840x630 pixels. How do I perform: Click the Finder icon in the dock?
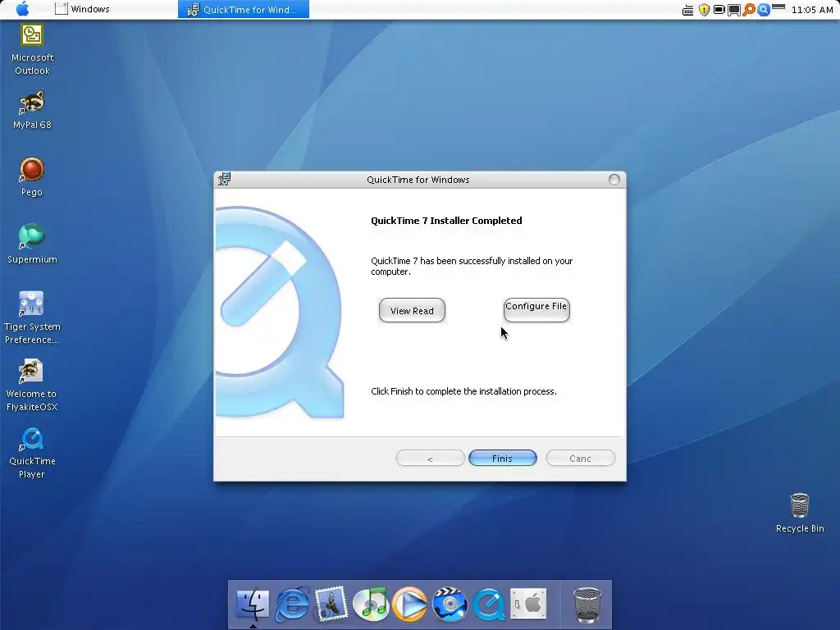[x=253, y=605]
